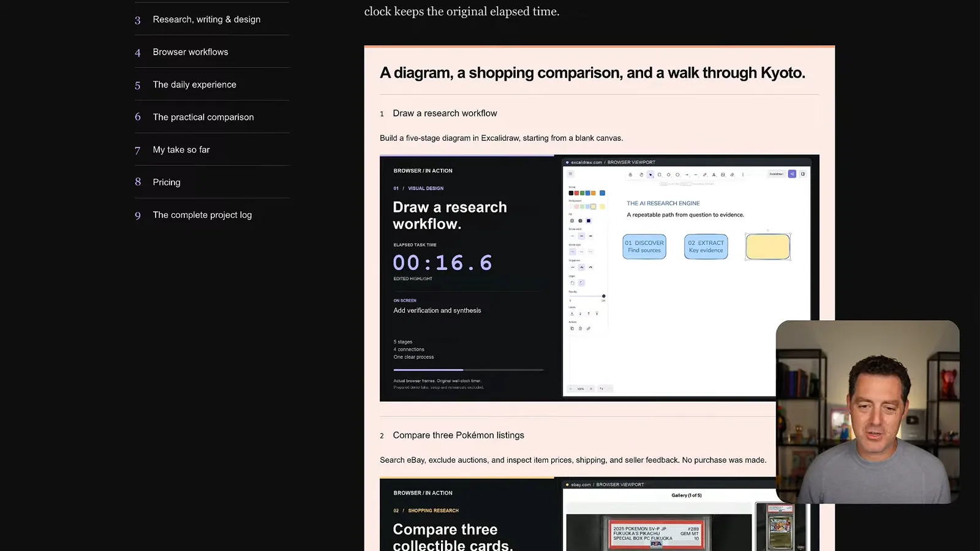Image resolution: width=980 pixels, height=551 pixels.
Task: Click the demo progress bar under '5 stages'
Action: (469, 370)
